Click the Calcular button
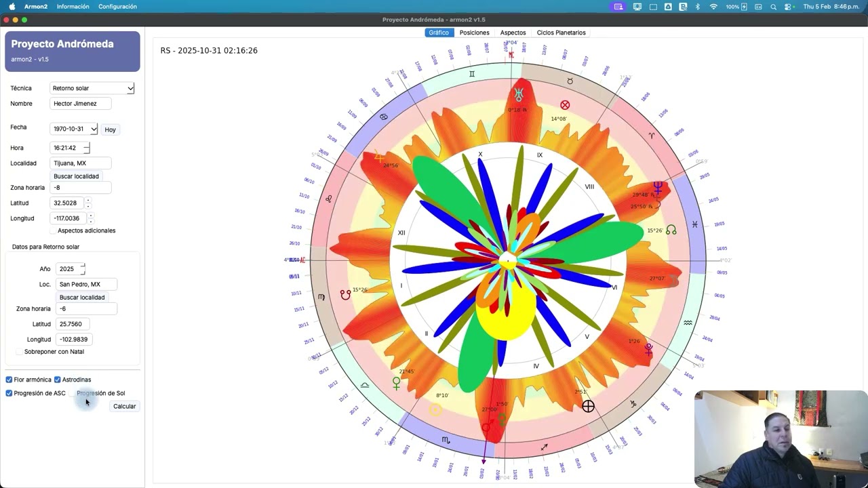 [x=125, y=406]
